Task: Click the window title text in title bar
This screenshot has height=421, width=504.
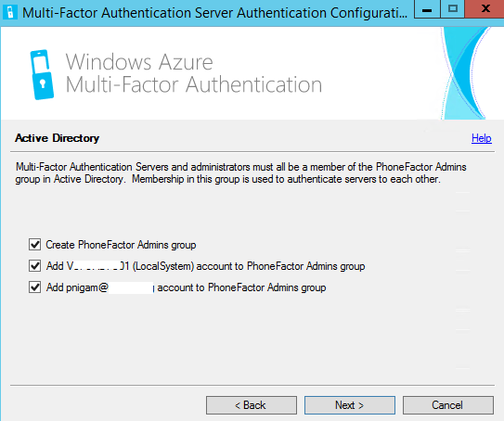Action: [214, 13]
